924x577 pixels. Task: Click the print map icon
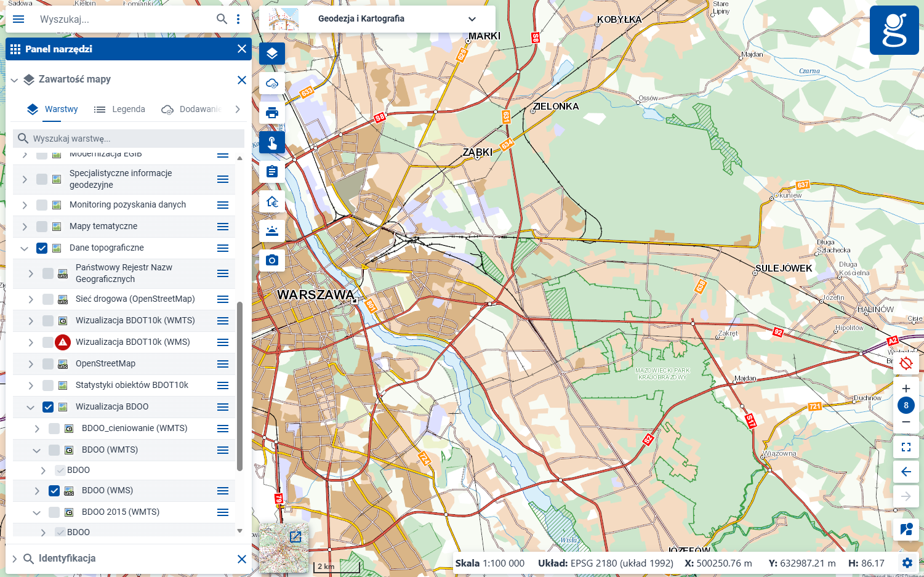pos(272,113)
